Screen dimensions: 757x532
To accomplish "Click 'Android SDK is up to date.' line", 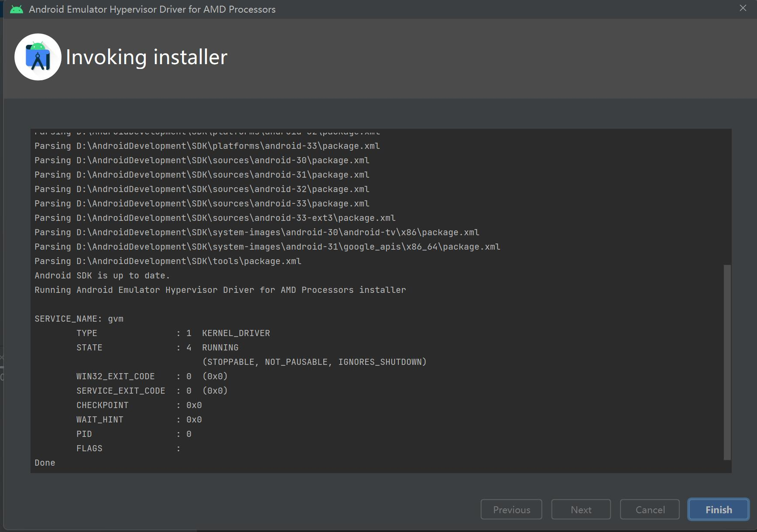I will (102, 275).
